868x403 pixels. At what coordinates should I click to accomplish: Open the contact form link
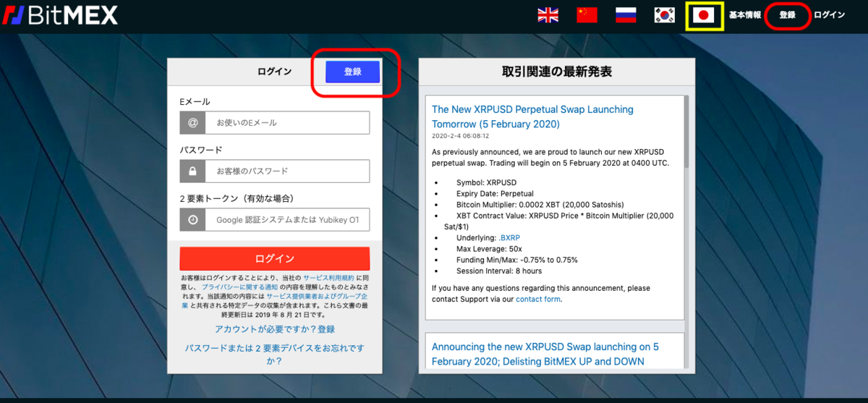click(538, 299)
